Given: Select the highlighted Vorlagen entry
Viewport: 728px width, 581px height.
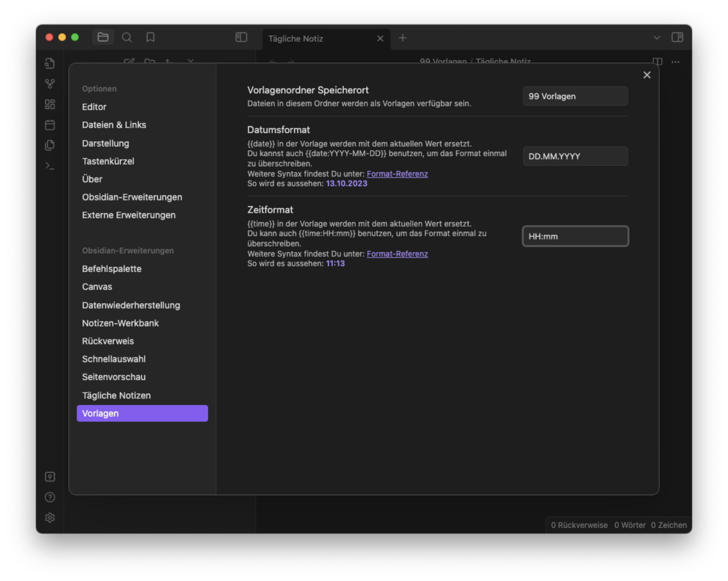Looking at the screenshot, I should click(x=142, y=413).
